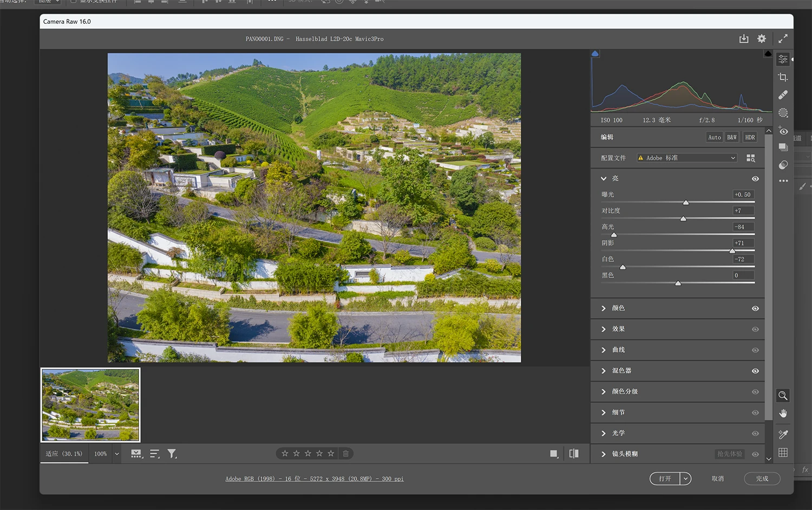Image resolution: width=812 pixels, height=510 pixels.
Task: Click the Auto adjustment button
Action: click(715, 137)
